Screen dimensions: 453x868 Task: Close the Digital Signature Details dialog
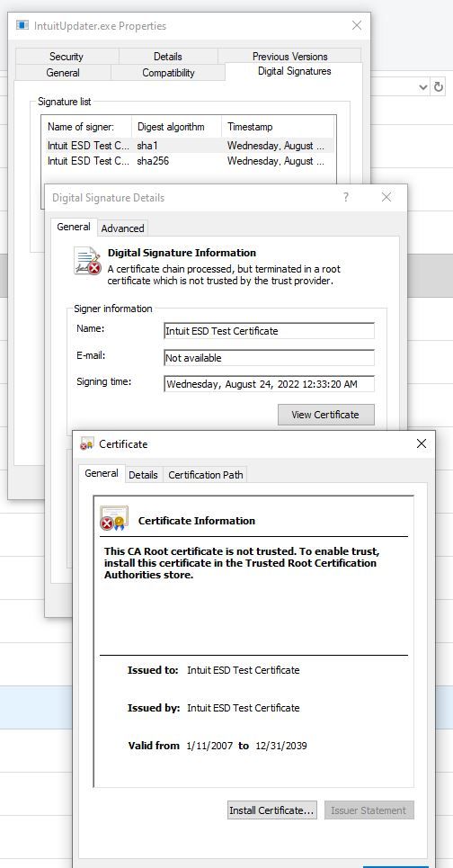tap(386, 197)
